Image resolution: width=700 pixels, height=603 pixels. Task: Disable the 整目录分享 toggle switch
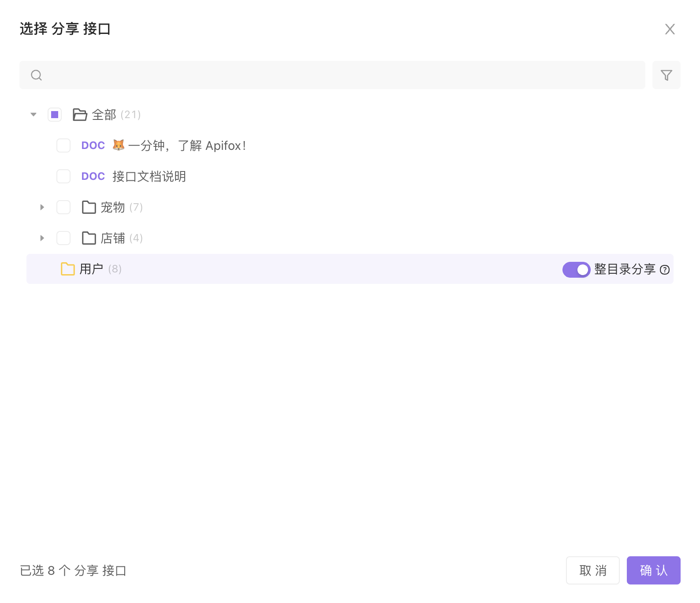click(x=576, y=269)
